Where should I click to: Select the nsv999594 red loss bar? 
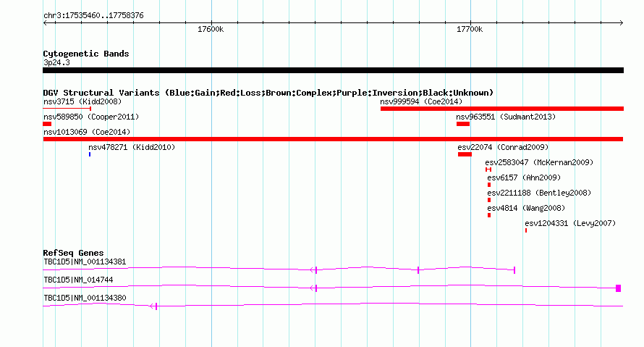pos(502,109)
